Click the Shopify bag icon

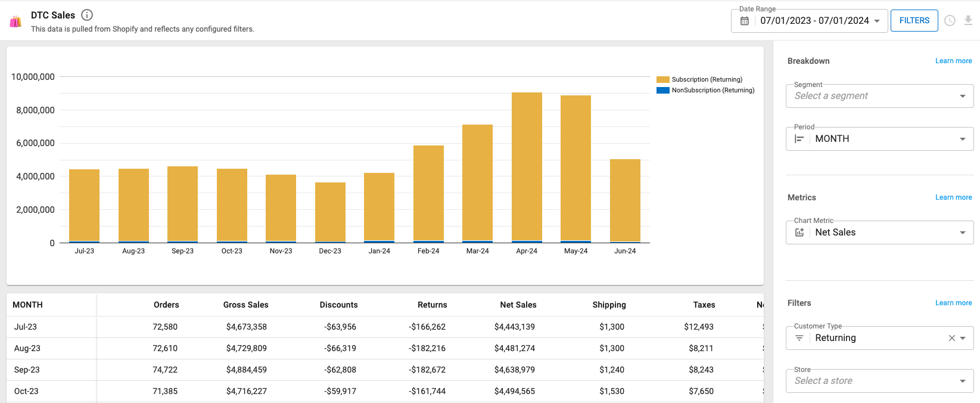tap(15, 21)
